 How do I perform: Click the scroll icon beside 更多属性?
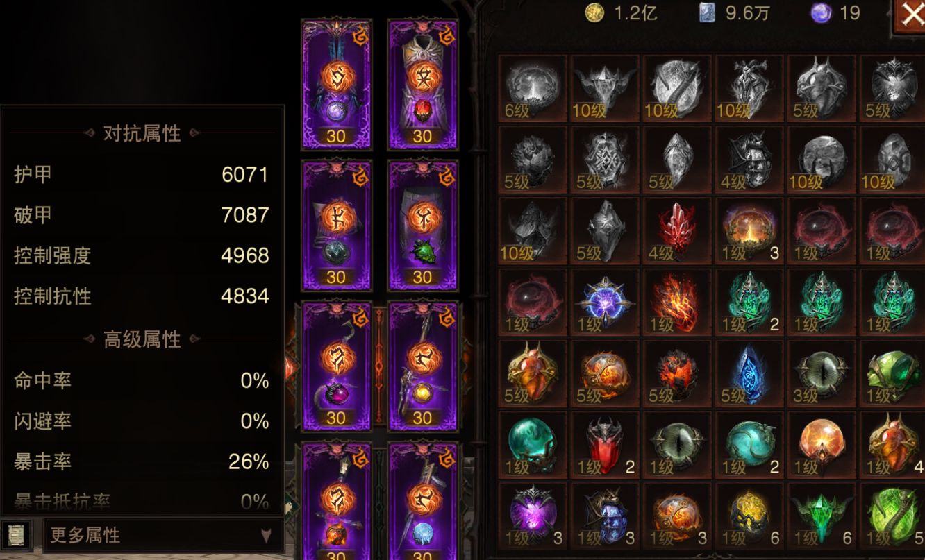click(15, 535)
